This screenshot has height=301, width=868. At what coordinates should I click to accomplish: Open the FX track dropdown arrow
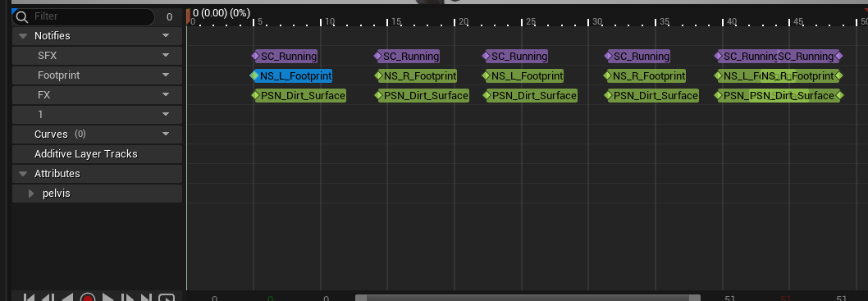pos(166,95)
